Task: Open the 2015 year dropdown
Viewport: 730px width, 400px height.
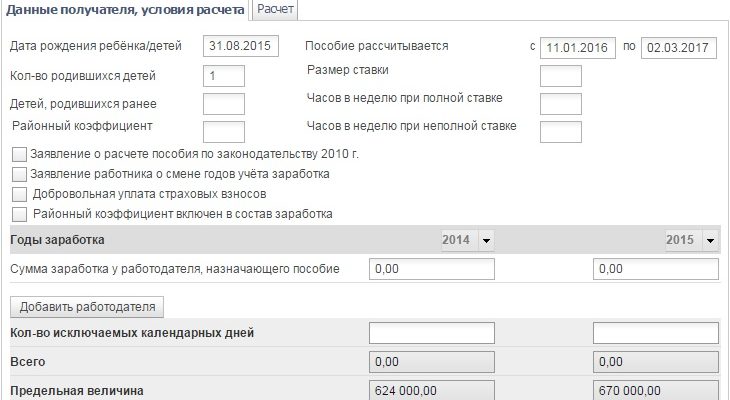Action: [x=709, y=241]
